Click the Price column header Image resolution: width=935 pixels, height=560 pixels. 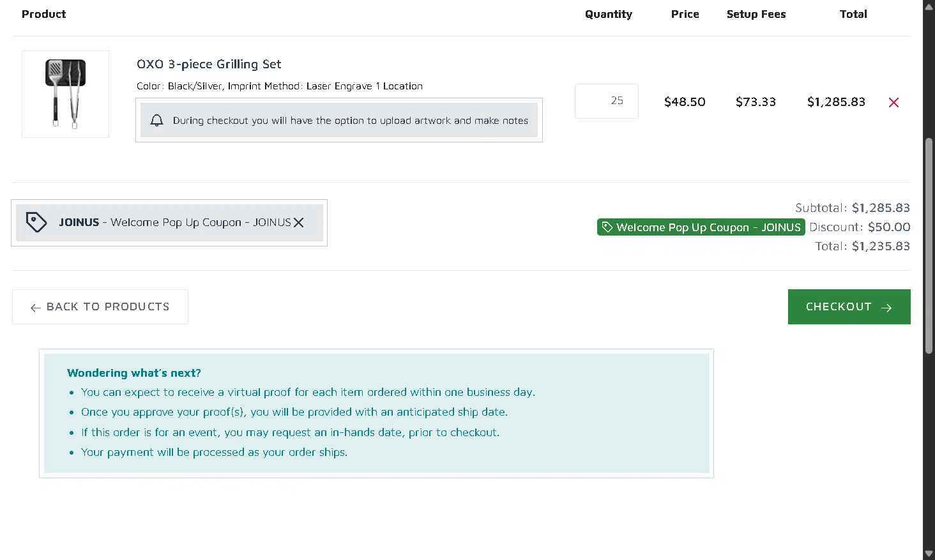click(685, 14)
